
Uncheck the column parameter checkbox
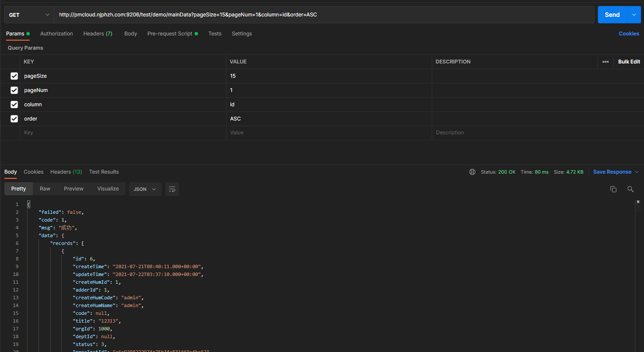coord(14,105)
